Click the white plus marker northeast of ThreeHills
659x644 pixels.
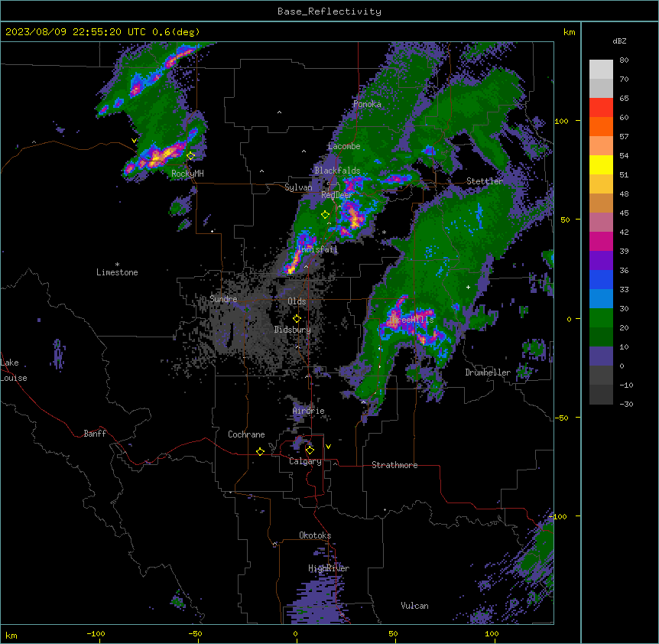coord(468,287)
